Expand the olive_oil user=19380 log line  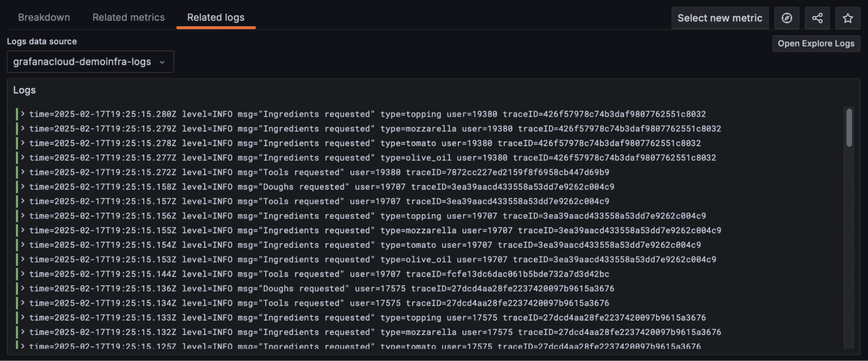22,158
